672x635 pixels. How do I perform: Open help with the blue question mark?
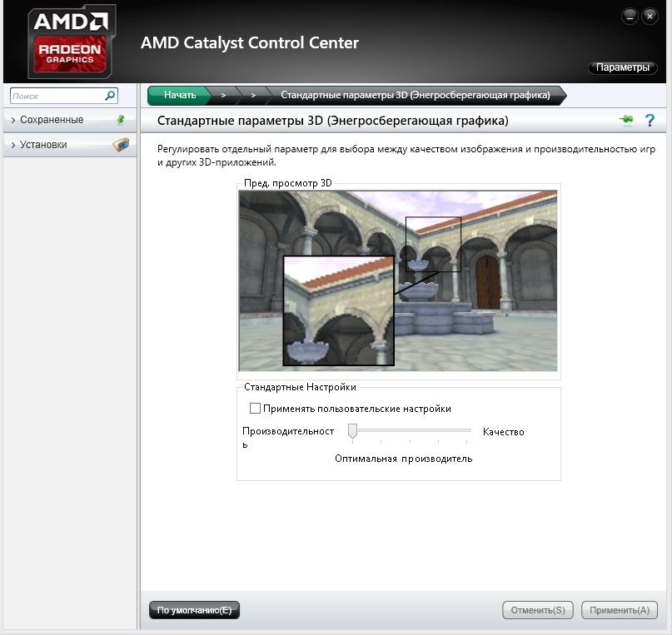(x=650, y=121)
